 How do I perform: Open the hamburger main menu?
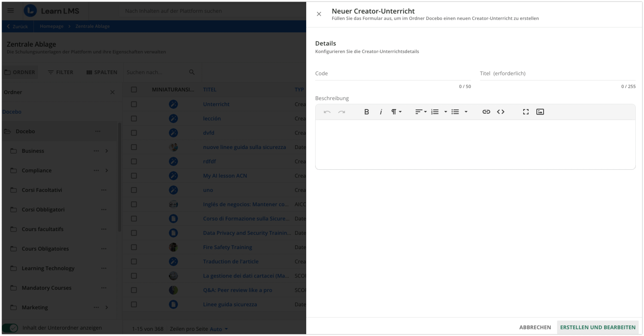(11, 11)
